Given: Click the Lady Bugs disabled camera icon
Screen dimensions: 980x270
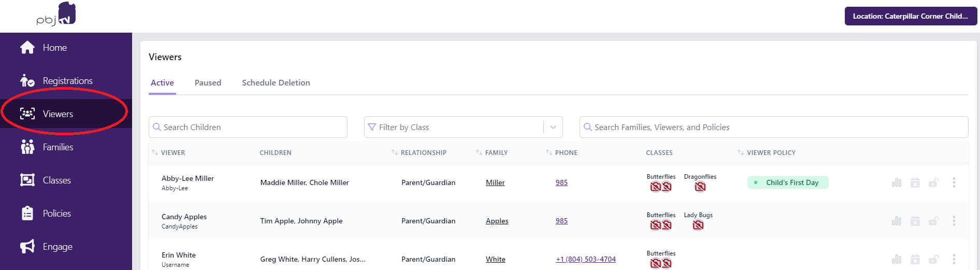Looking at the screenshot, I should (x=698, y=225).
